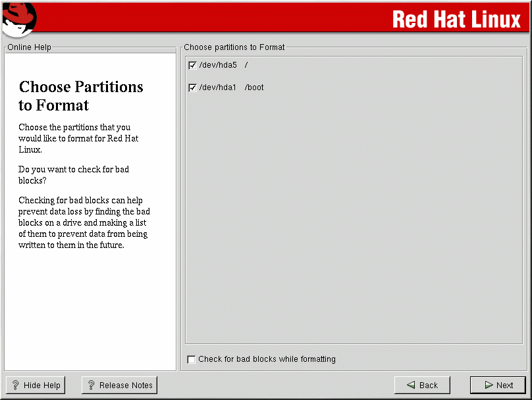Uncheck the /dev/hda1 /boot partition checkbox

click(x=192, y=87)
